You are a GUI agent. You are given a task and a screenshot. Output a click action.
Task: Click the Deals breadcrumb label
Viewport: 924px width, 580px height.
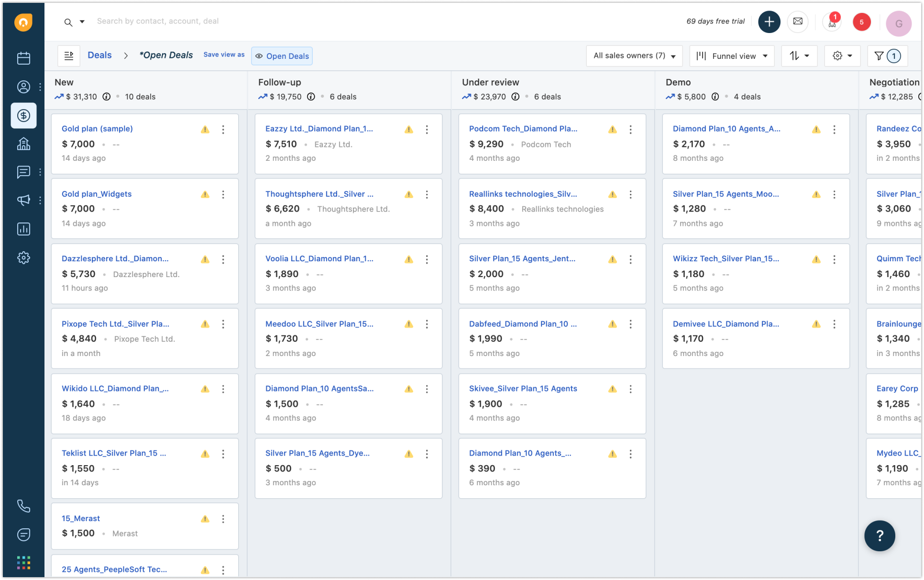99,55
